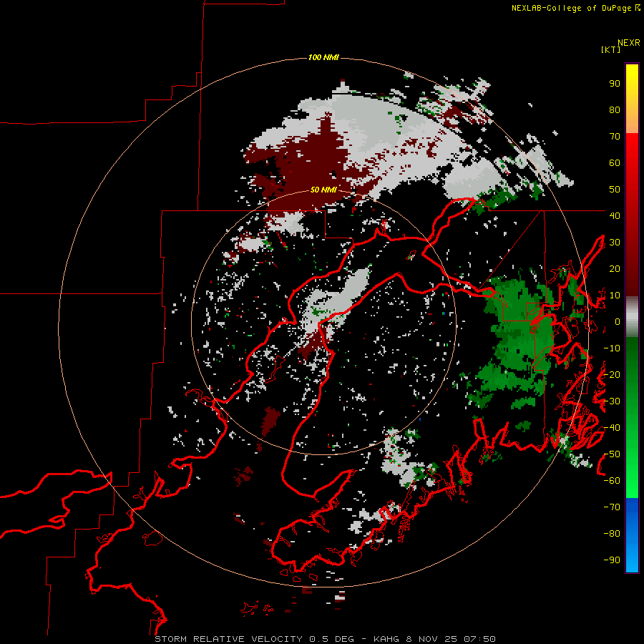
Task: Click the -30 value on velocity scale
Action: pyautogui.click(x=612, y=401)
